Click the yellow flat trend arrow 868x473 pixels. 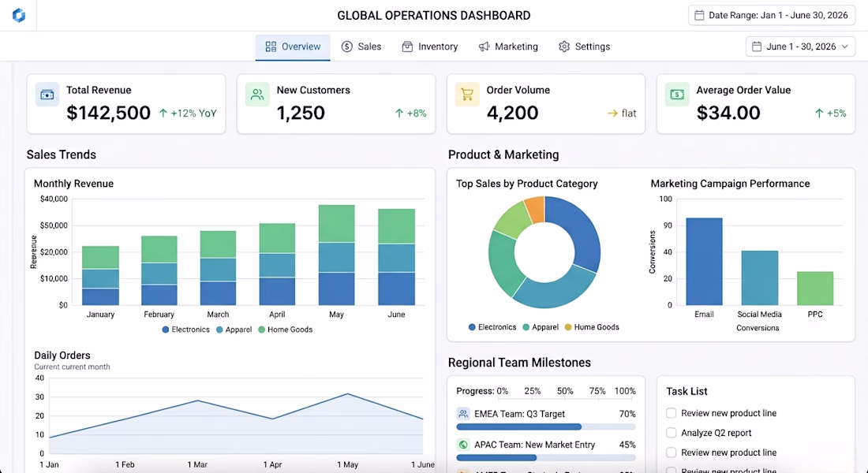click(x=612, y=114)
